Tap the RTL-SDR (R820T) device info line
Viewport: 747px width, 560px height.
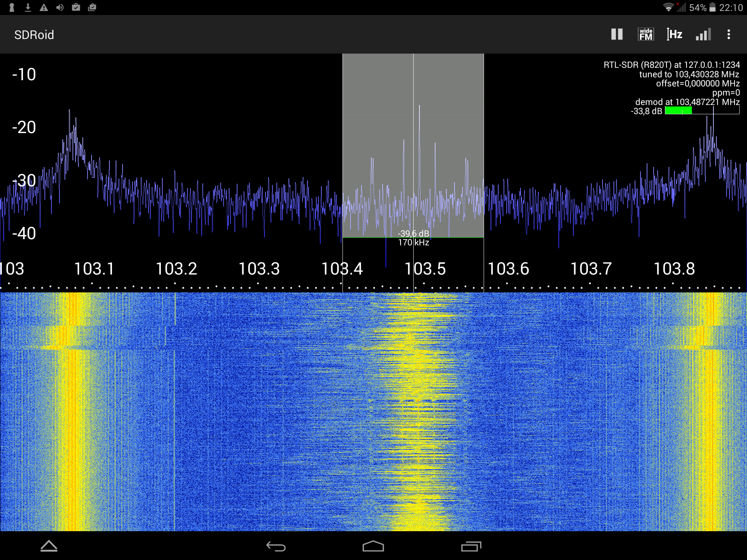tap(672, 65)
